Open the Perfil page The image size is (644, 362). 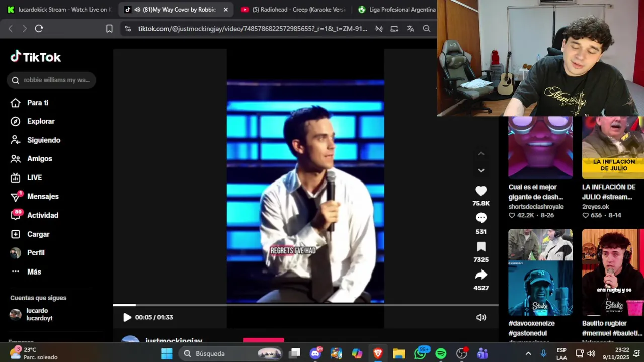tap(28, 253)
